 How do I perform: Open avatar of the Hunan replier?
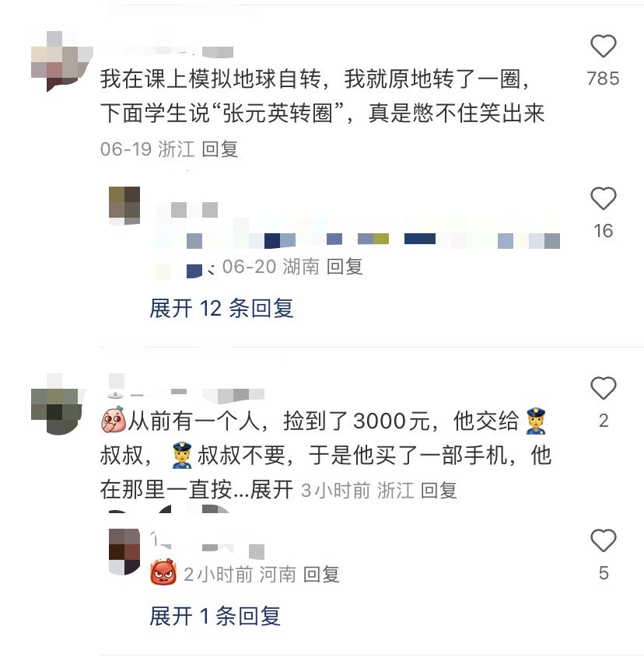pos(124,205)
